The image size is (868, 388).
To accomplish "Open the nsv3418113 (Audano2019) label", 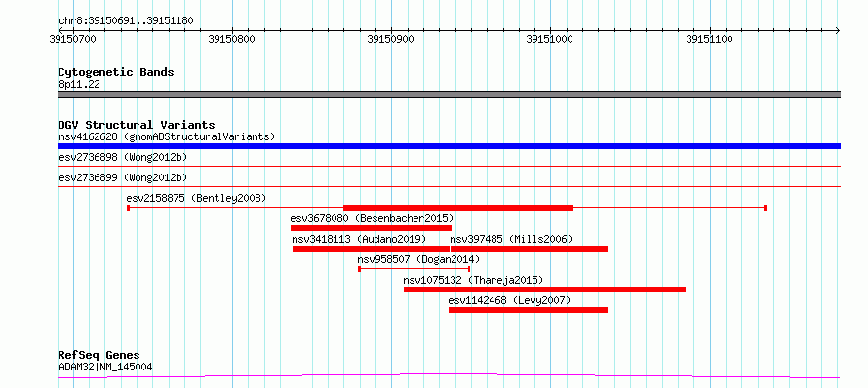I will (359, 239).
